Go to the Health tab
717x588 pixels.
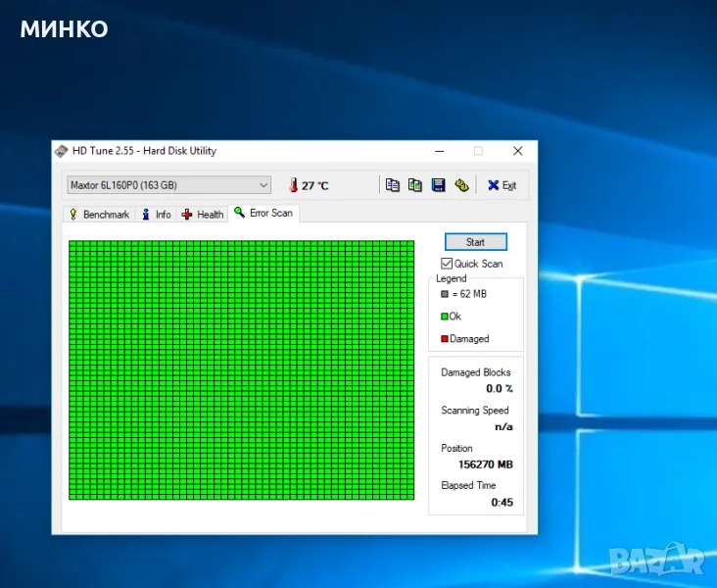click(x=203, y=215)
